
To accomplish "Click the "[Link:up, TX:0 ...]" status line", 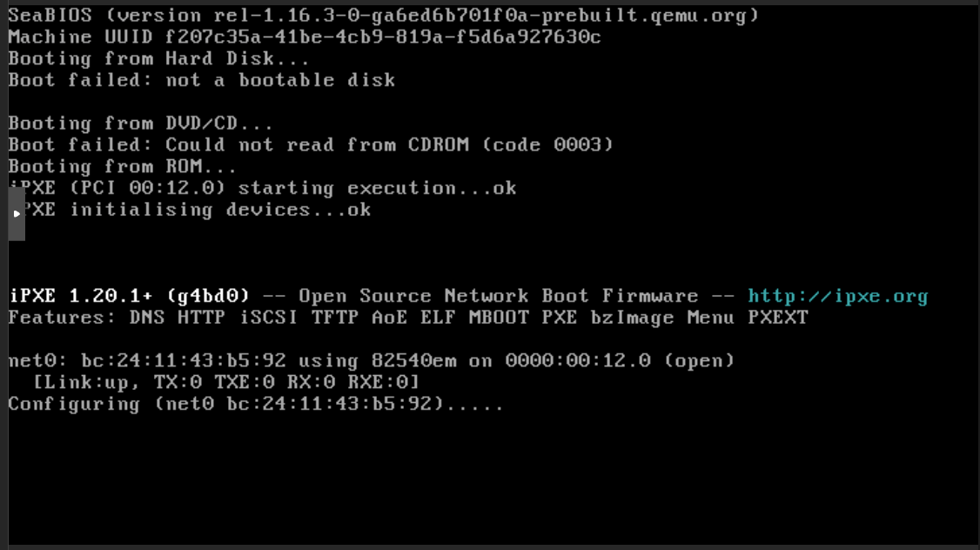I will point(225,382).
